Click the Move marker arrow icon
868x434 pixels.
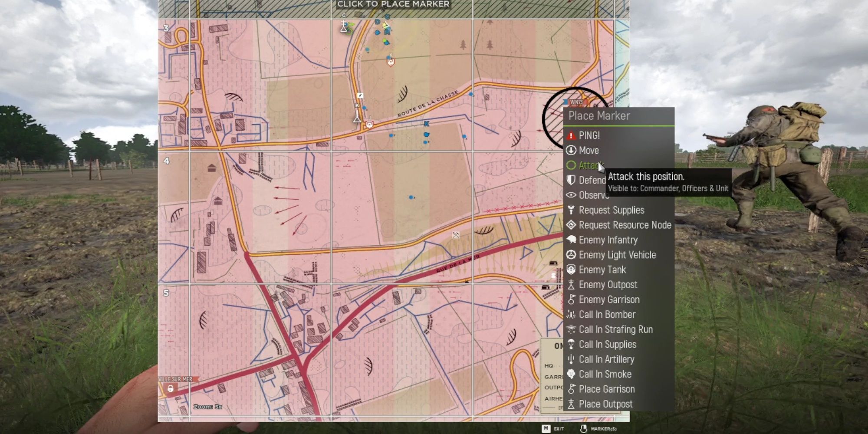(571, 151)
